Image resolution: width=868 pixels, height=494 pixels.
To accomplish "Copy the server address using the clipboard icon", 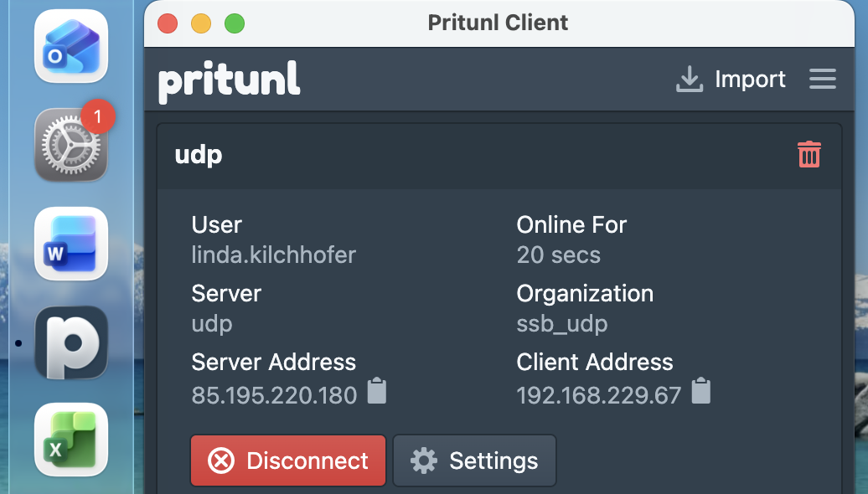I will coord(377,392).
